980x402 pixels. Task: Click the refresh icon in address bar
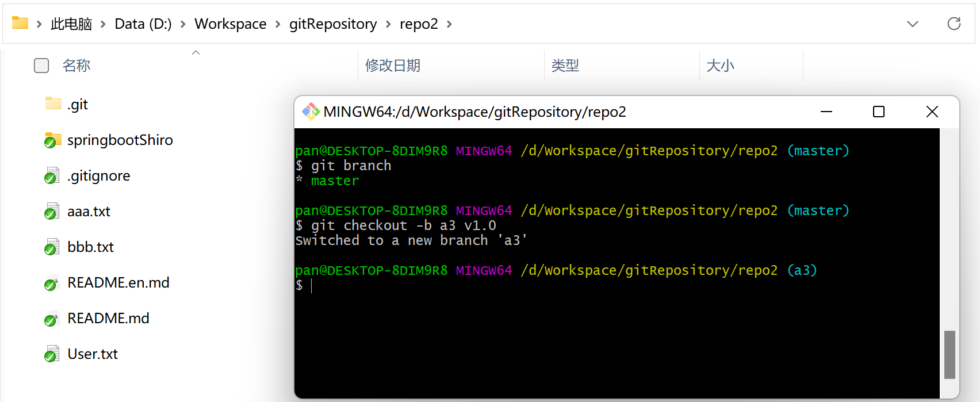pyautogui.click(x=954, y=24)
